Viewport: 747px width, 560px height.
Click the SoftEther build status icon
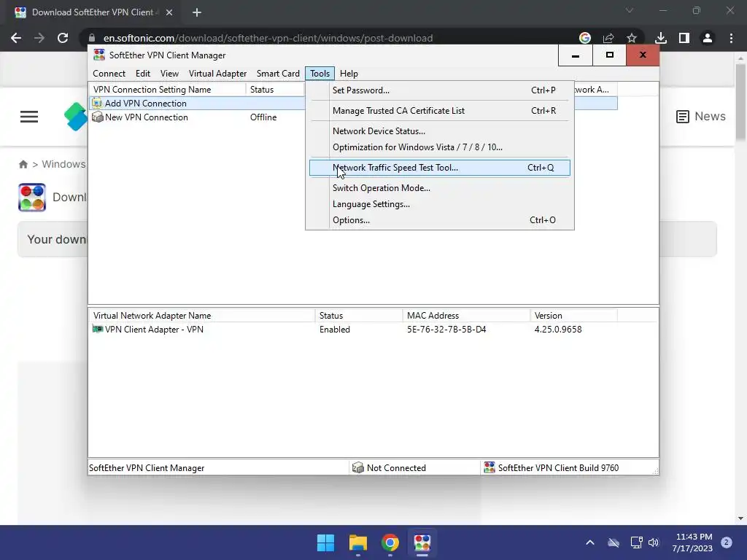coord(489,467)
